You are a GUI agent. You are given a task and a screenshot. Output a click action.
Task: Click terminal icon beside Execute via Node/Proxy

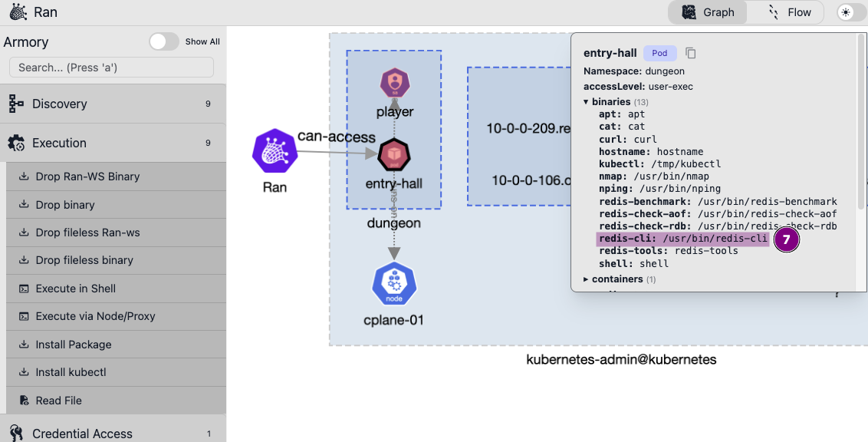coord(24,316)
